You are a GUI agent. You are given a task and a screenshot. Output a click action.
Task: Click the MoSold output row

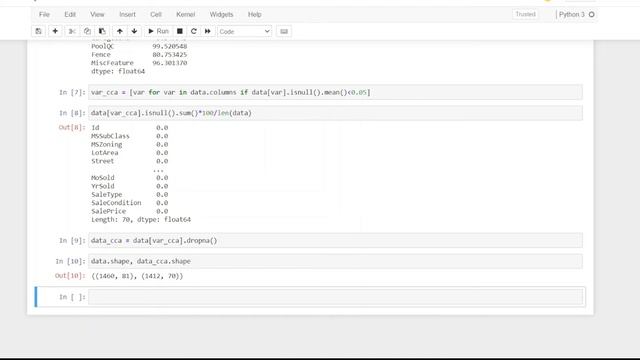click(129, 178)
